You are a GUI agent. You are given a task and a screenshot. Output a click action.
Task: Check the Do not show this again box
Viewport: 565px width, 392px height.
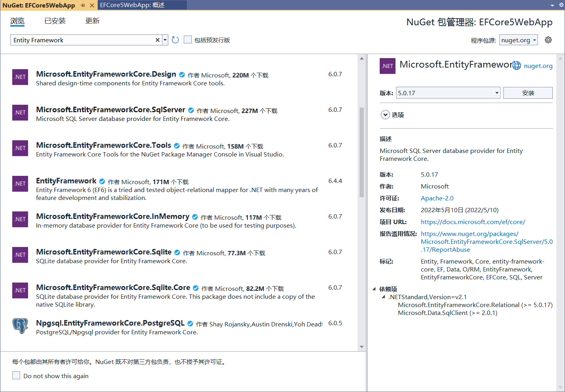(x=16, y=375)
